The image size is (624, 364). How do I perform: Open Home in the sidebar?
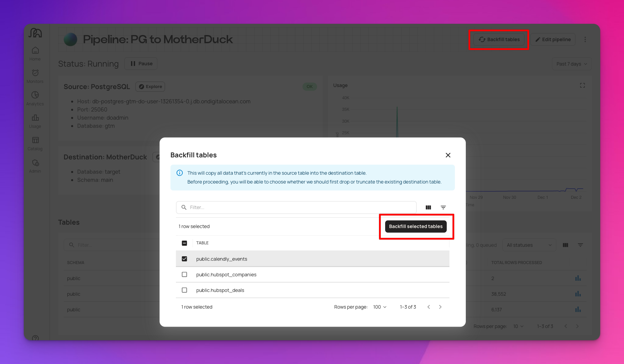click(35, 54)
